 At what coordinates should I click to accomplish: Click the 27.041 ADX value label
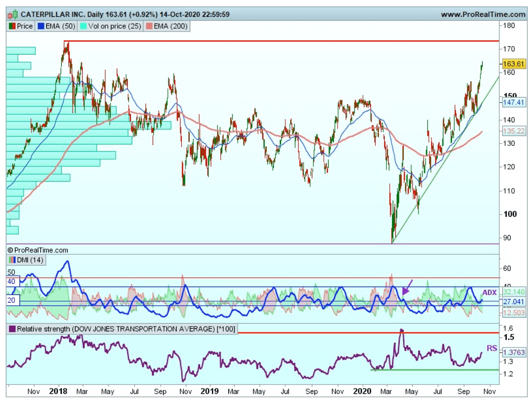(x=514, y=302)
